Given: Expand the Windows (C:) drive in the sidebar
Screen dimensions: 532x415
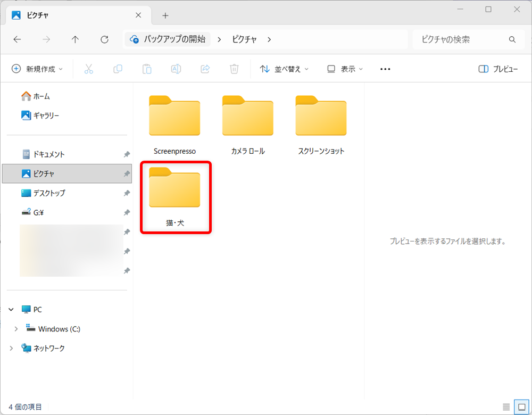Looking at the screenshot, I should click(x=15, y=328).
